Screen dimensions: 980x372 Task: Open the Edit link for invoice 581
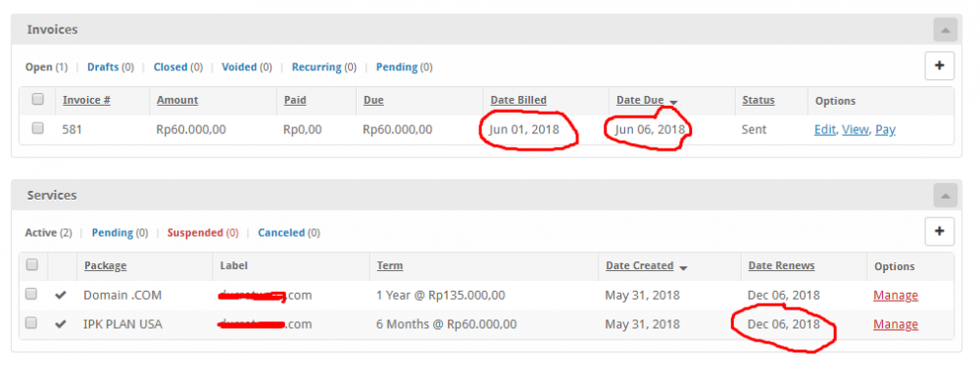(x=824, y=130)
